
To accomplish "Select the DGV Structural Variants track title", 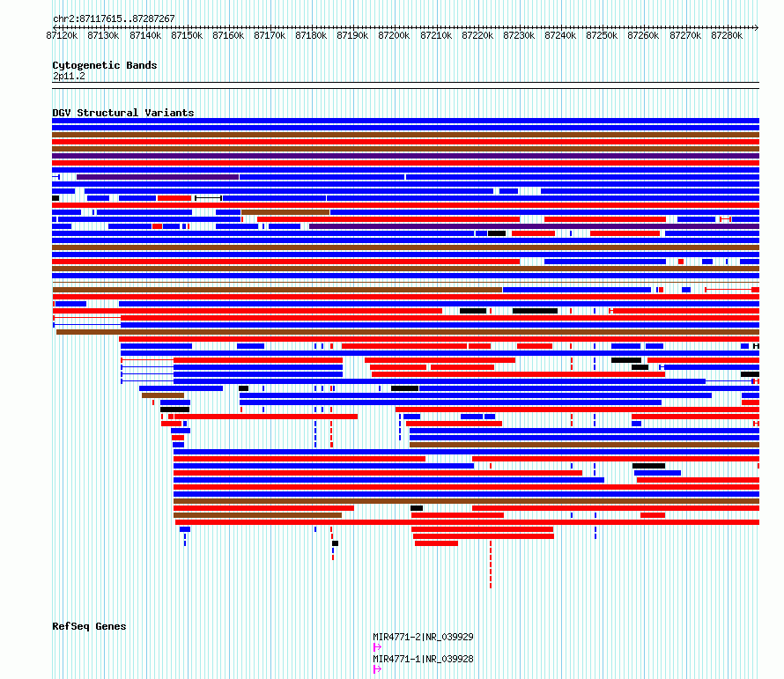I will click(x=123, y=113).
